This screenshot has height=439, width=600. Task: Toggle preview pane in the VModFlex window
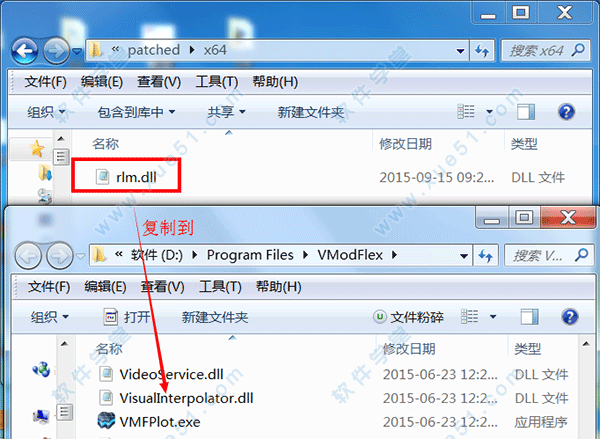click(x=530, y=317)
